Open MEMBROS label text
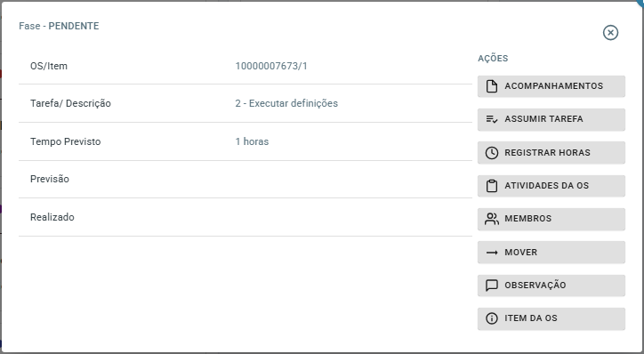Screen dimensions: 644x354 tap(527, 218)
